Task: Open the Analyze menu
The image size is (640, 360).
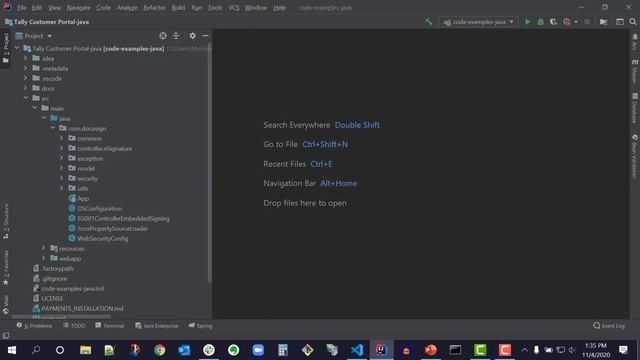Action: pyautogui.click(x=127, y=8)
